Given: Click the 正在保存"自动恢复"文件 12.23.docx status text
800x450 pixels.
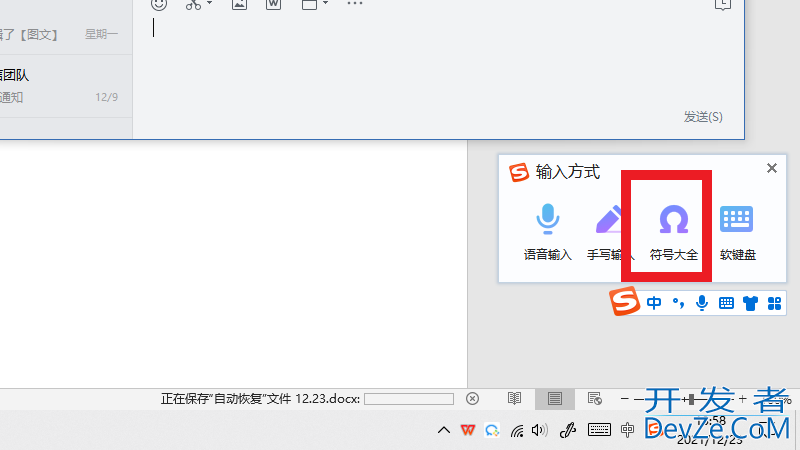Looking at the screenshot, I should click(x=260, y=399).
